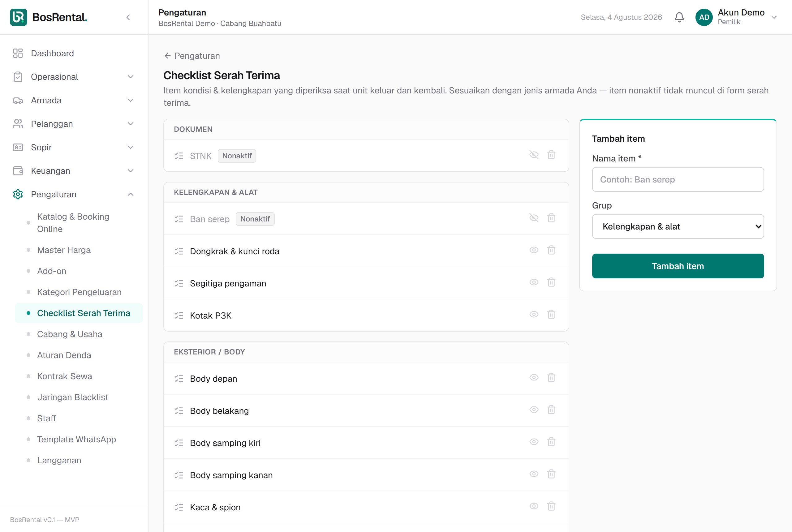The width and height of the screenshot is (792, 532).
Task: Click the Dashboard grid icon
Action: [18, 53]
